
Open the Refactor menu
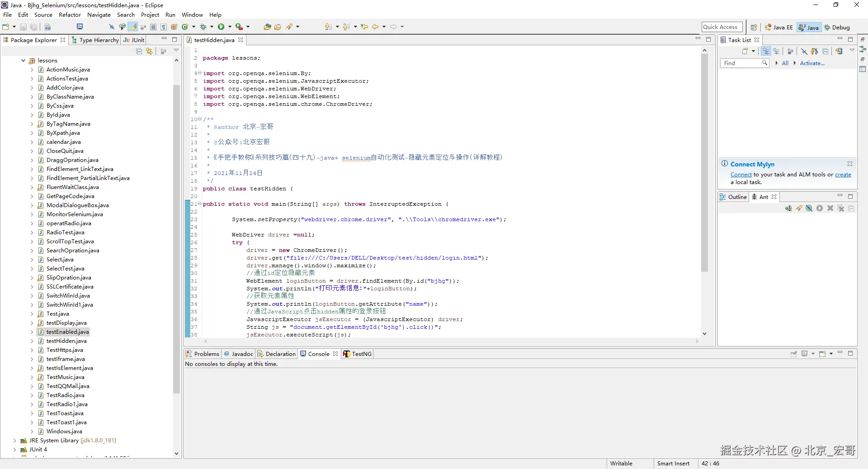coord(70,15)
